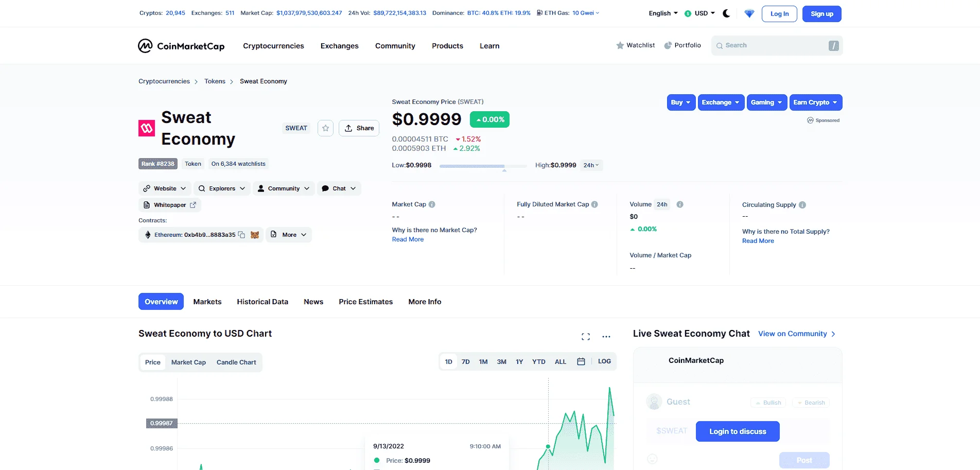
Task: Click the Log In button
Action: click(x=779, y=14)
